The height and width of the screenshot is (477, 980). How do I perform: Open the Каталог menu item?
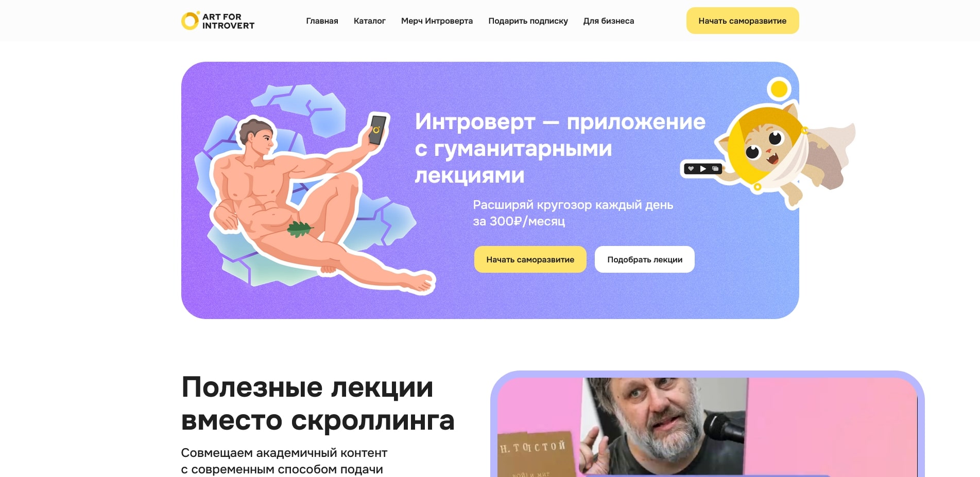pyautogui.click(x=369, y=21)
